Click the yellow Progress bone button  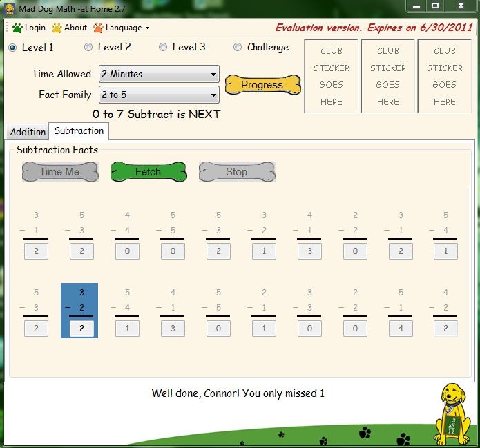(262, 85)
